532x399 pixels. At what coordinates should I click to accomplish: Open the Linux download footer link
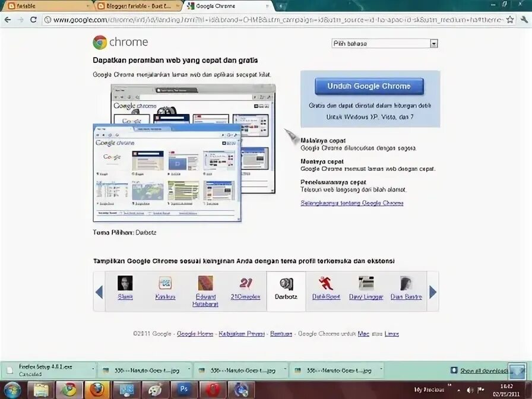click(x=391, y=334)
